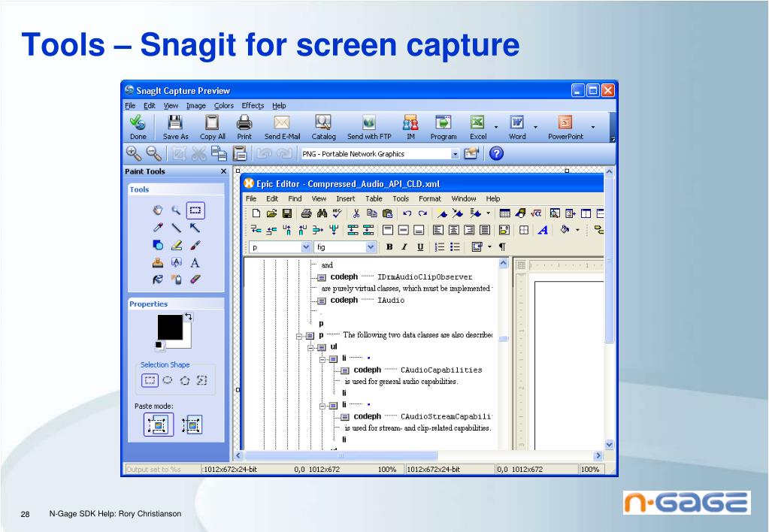769x532 pixels.
Task: Click the SnagIt zoom out magnifier icon
Action: [x=153, y=153]
